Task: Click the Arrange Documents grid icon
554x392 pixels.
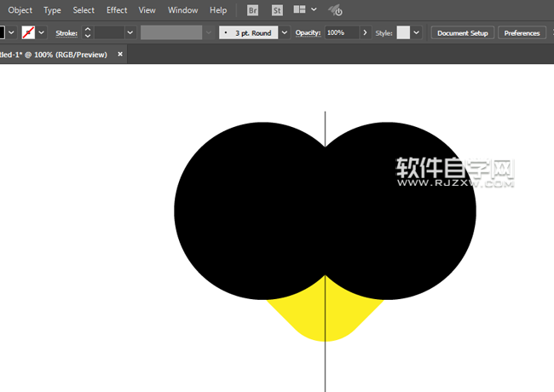Action: [300, 10]
